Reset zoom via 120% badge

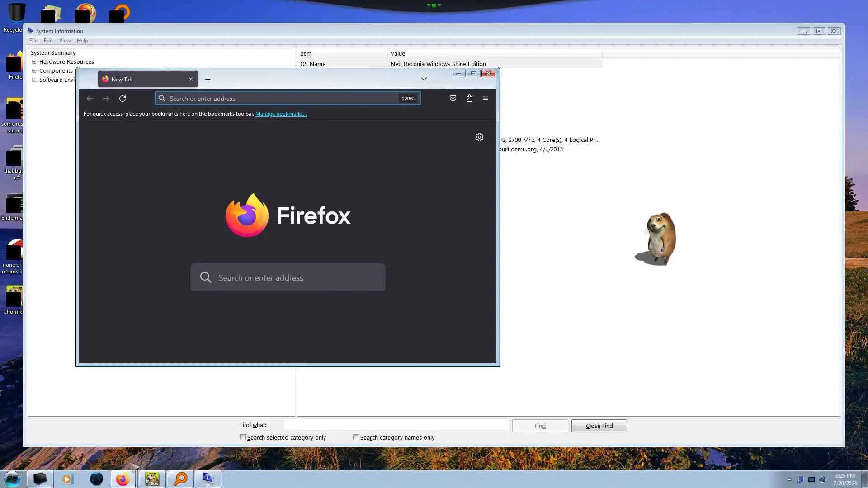tap(407, 99)
